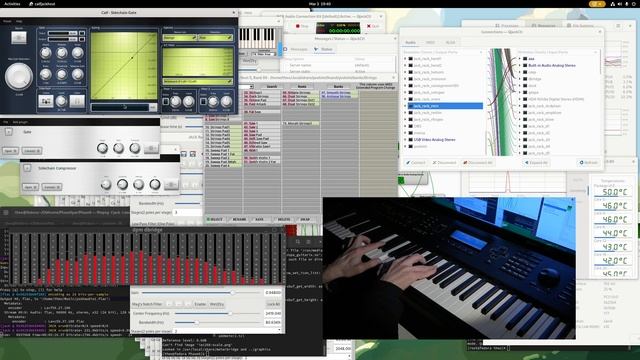640x360 pixels.
Task: Expand the jack_rack_mim tree entry
Action: [405, 106]
